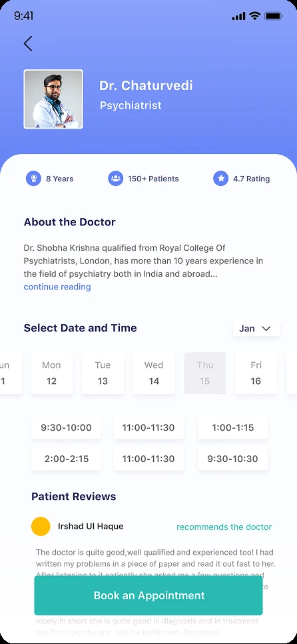Click the star rating icon
Image resolution: width=297 pixels, height=644 pixels.
pos(220,179)
